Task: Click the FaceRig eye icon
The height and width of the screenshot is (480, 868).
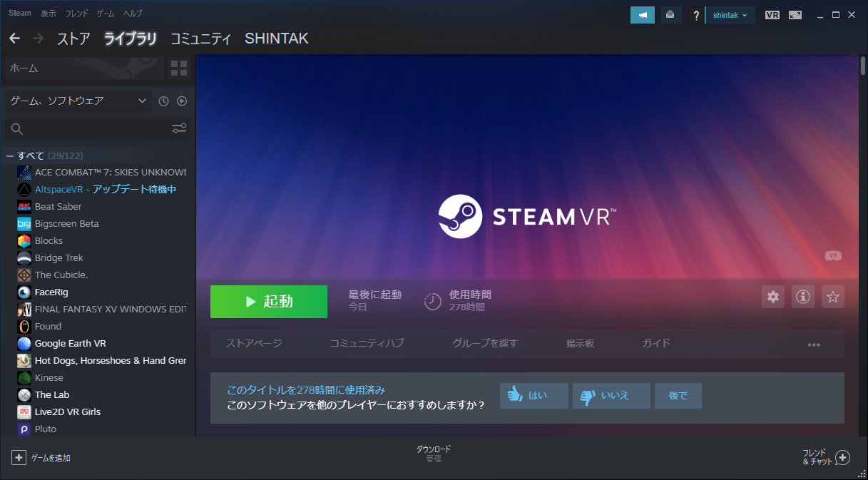Action: point(24,292)
